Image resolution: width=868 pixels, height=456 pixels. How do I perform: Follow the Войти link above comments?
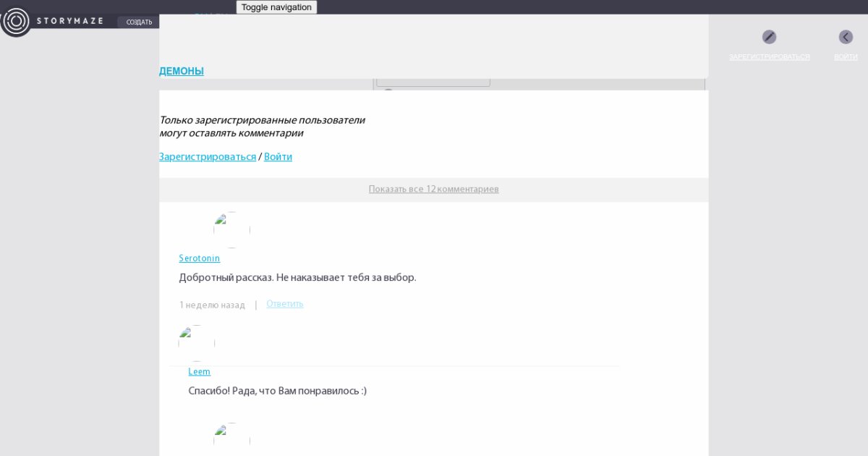click(x=278, y=156)
